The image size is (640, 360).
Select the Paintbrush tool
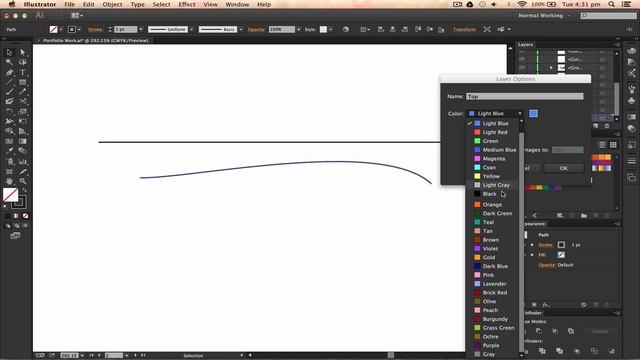(9, 92)
